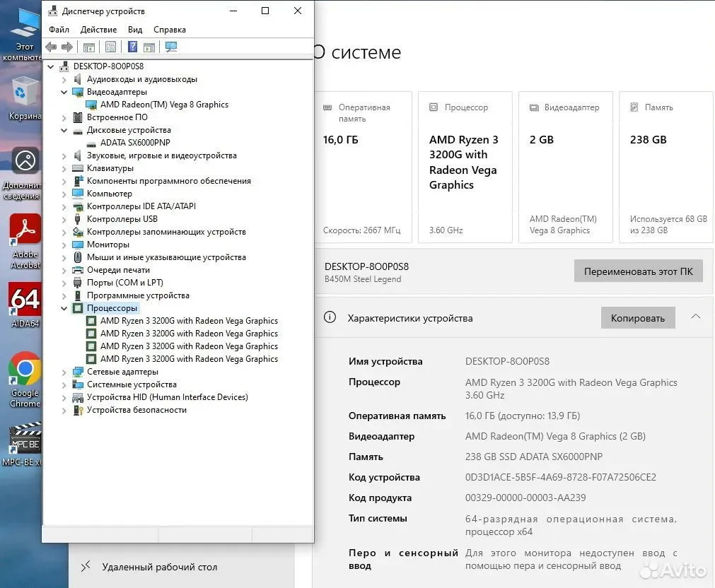Open the Справка menu
Image resolution: width=715 pixels, height=588 pixels.
[170, 30]
